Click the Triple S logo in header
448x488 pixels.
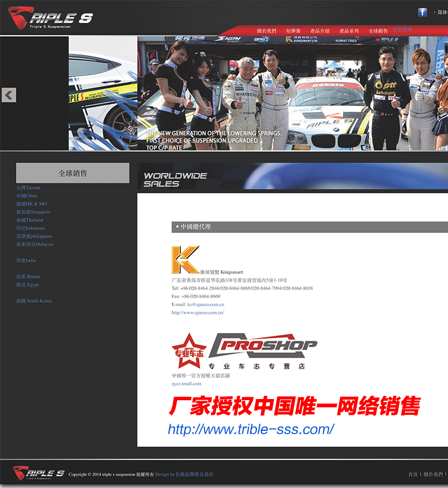tap(50, 18)
